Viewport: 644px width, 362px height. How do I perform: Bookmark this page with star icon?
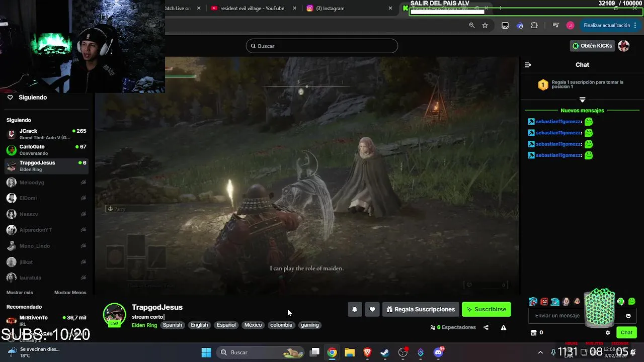pos(485,25)
